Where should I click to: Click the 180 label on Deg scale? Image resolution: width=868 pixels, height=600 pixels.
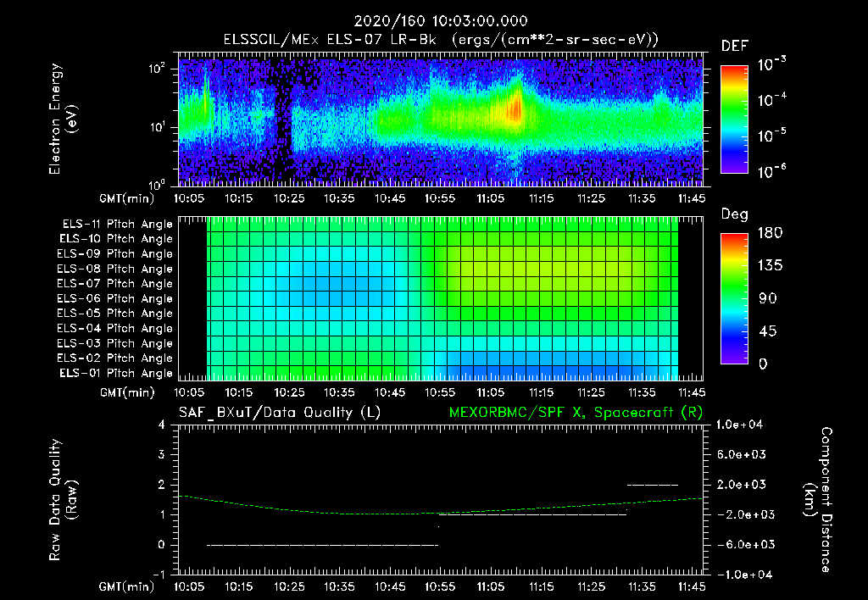[x=770, y=233]
